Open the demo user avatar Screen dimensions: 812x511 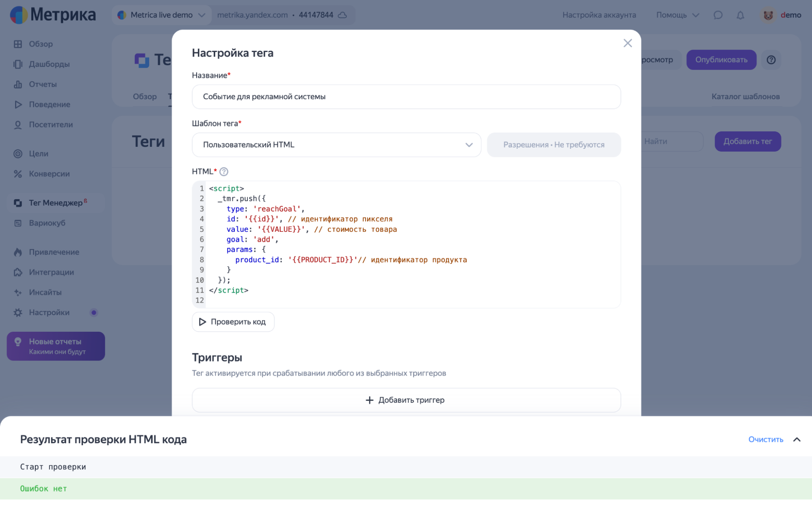click(x=767, y=15)
